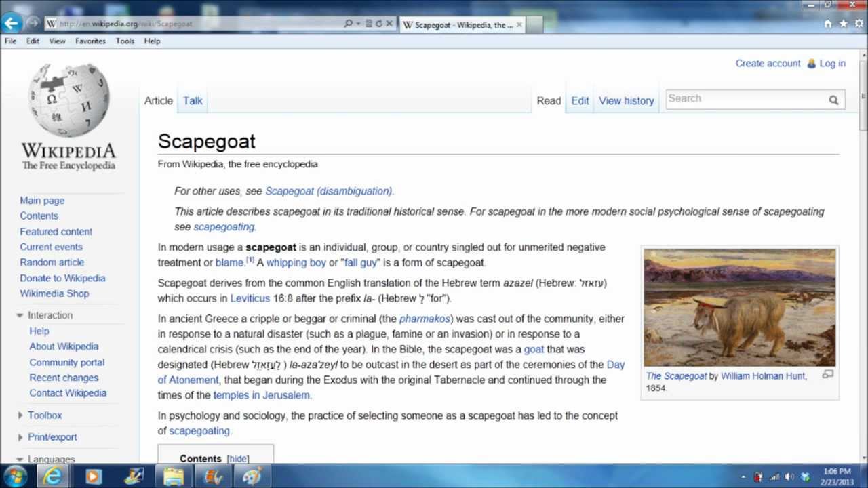Follow the pharmakos link
The width and height of the screenshot is (868, 488).
(x=425, y=319)
